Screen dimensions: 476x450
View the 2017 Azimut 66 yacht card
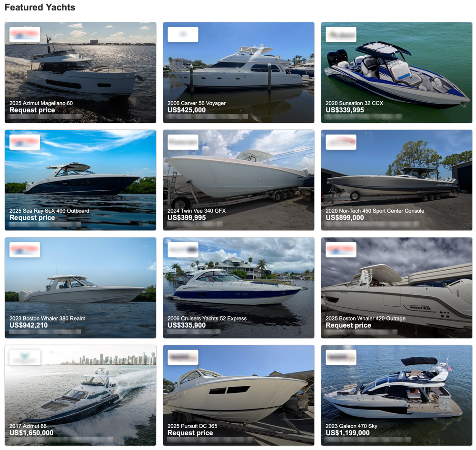click(x=80, y=395)
